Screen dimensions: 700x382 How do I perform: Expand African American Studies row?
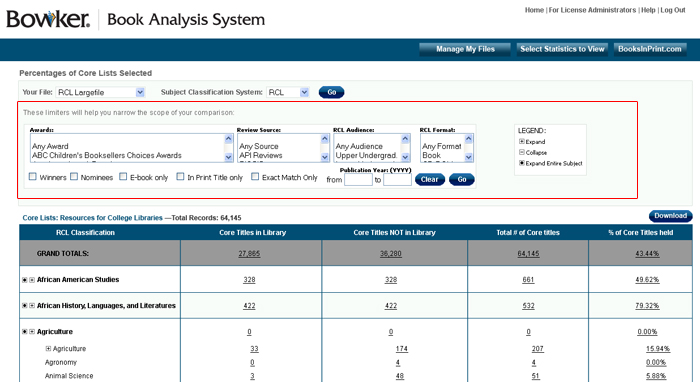click(32, 280)
